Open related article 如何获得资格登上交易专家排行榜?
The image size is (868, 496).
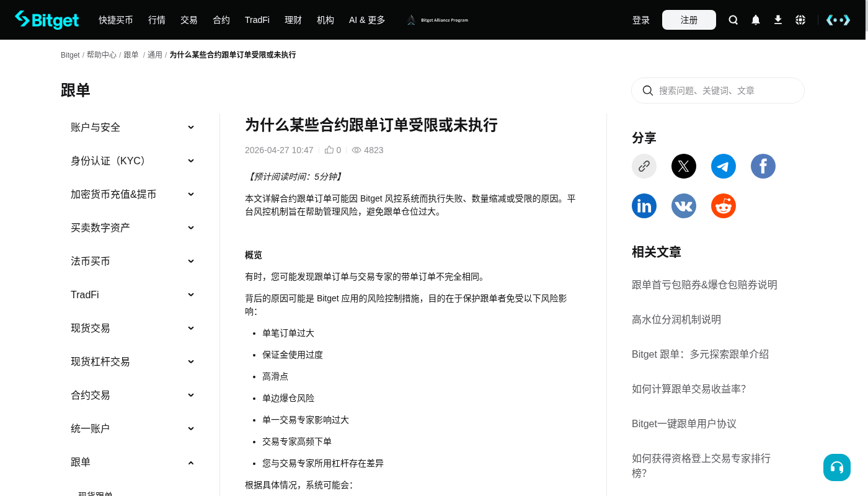click(x=701, y=466)
